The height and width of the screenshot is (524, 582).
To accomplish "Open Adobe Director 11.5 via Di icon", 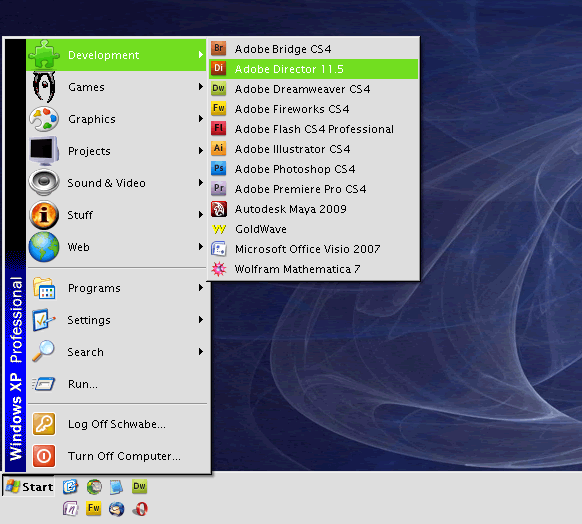I will coord(219,68).
